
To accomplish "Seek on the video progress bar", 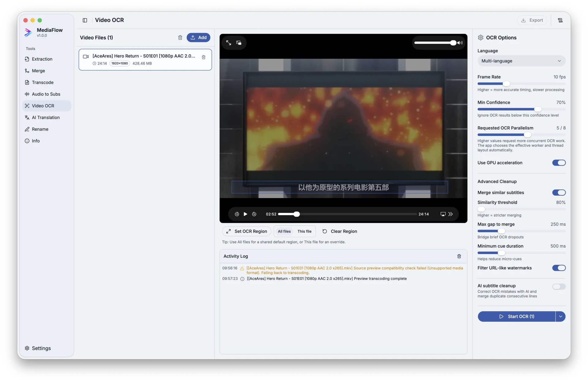I will (x=347, y=214).
